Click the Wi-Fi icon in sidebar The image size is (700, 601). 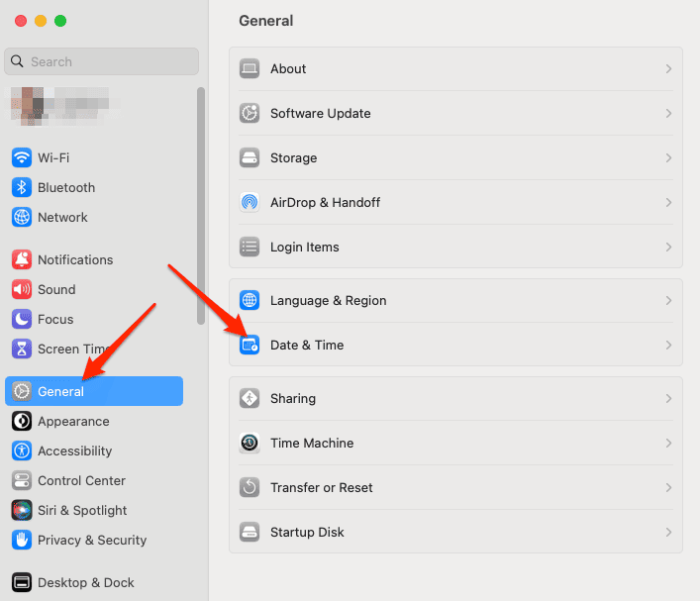click(x=22, y=157)
